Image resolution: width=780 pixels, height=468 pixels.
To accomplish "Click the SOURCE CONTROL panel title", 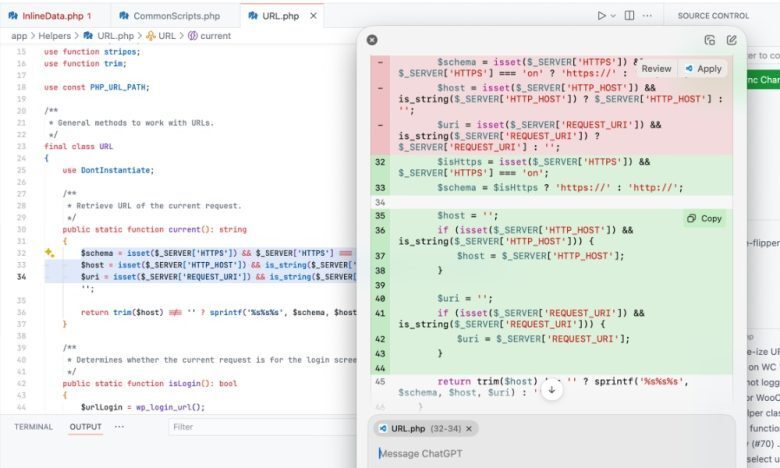I will (x=713, y=16).
